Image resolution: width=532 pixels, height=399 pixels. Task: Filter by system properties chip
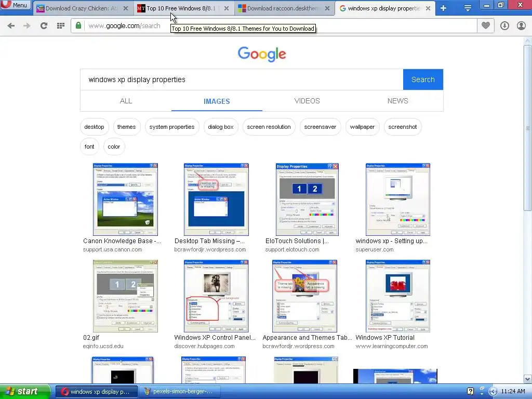coord(171,127)
